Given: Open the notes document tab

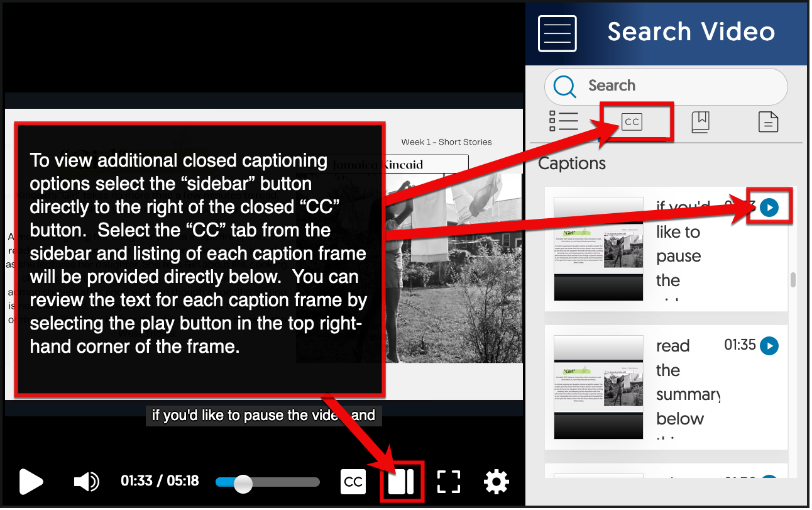Looking at the screenshot, I should 768,121.
